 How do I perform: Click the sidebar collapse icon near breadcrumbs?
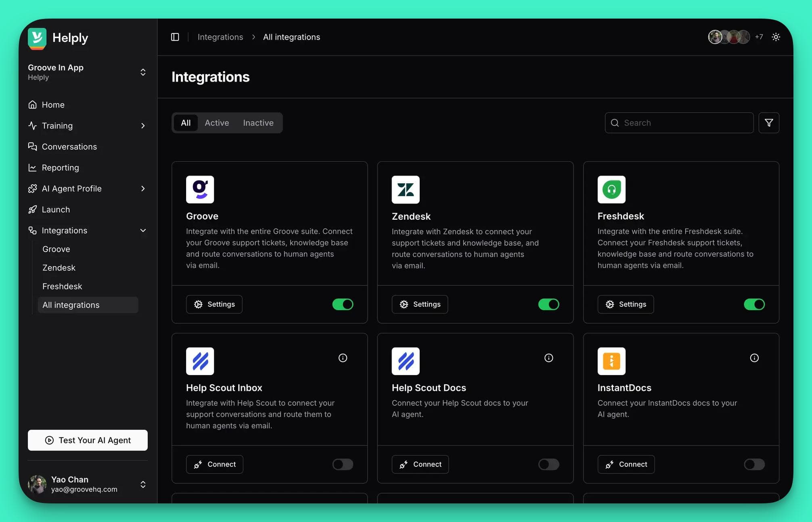tap(175, 37)
